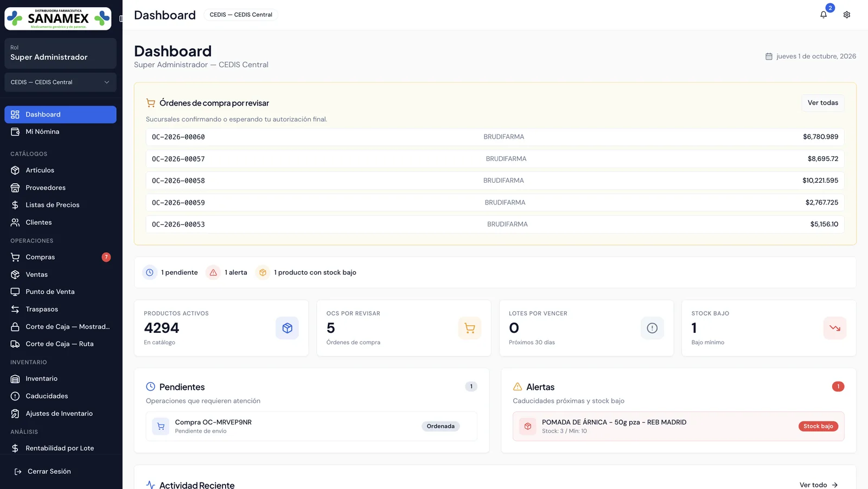Click the Corte de Caja Mostrador lock icon
The width and height of the screenshot is (868, 489).
pos(15,326)
